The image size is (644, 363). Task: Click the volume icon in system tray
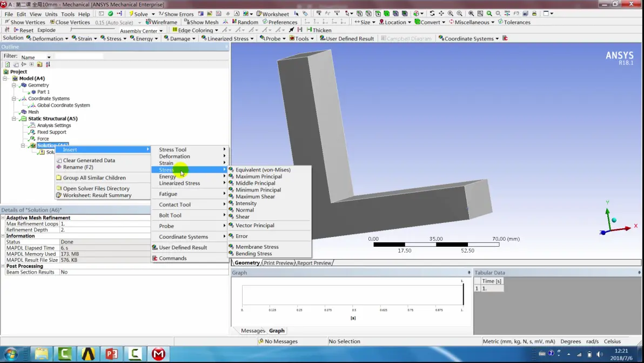[599, 354]
